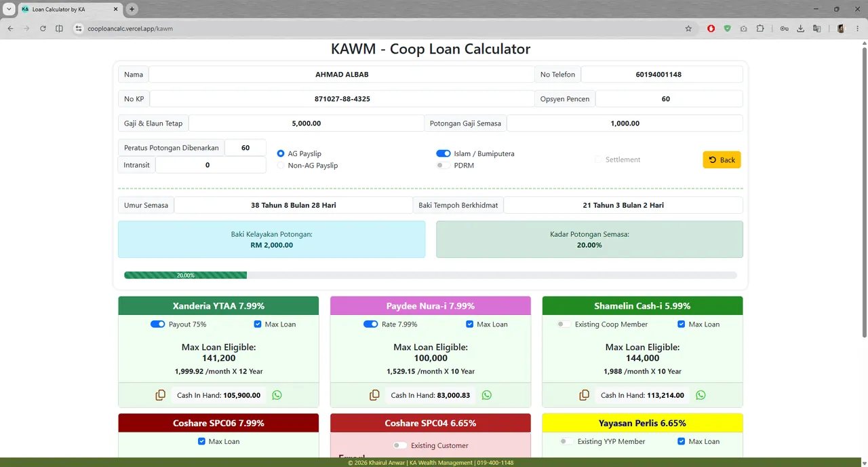Toggle the side panel icon
Image resolution: width=868 pixels, height=467 pixels.
tap(59, 29)
